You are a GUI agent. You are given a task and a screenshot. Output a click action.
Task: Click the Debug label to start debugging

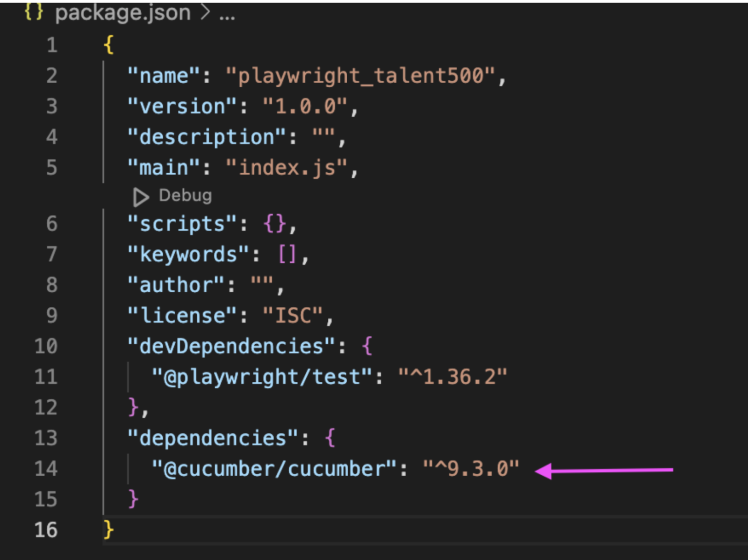[185, 196]
